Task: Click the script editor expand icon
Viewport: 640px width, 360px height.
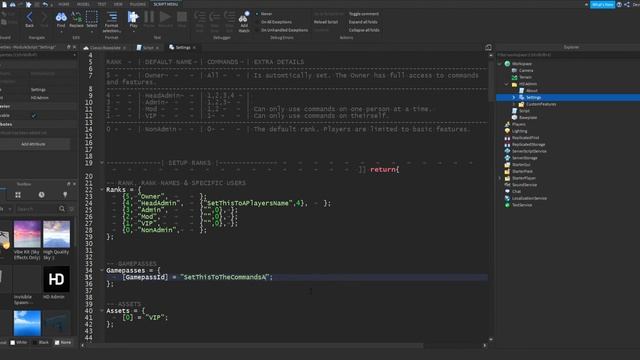Action: pos(488,47)
